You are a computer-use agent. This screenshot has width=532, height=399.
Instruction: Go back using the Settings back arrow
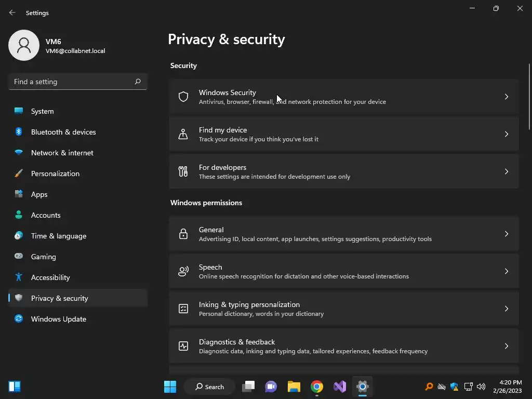(12, 12)
